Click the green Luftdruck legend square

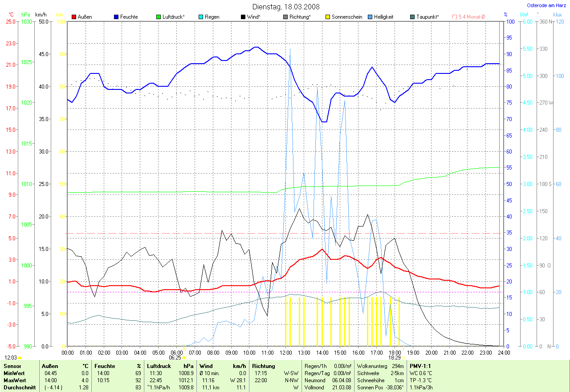(159, 17)
